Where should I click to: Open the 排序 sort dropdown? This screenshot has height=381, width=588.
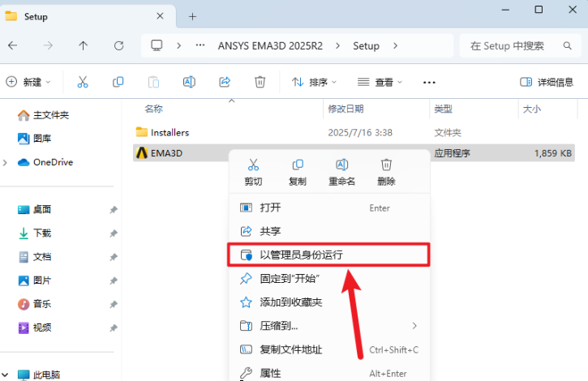[314, 82]
